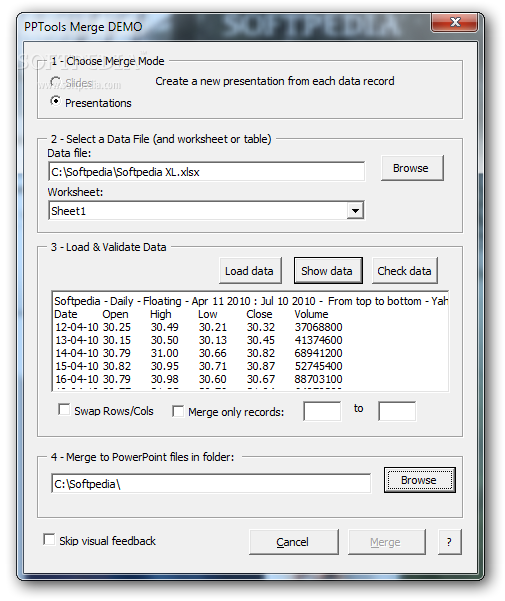Click Browse for PowerPoint output folder

(x=420, y=480)
